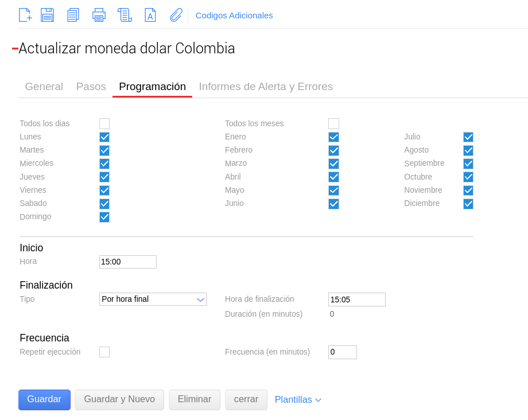
Task: Click the printer icon
Action: click(99, 15)
